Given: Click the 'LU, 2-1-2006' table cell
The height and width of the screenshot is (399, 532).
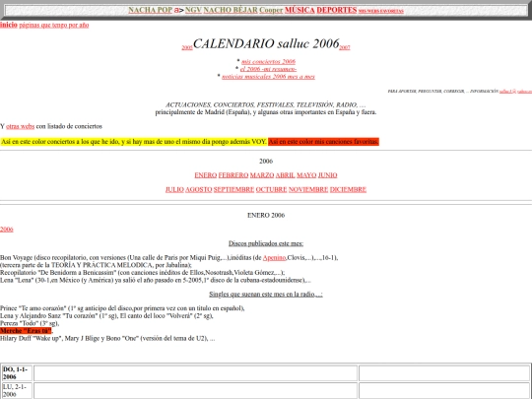Looking at the screenshot, I should [17, 390].
